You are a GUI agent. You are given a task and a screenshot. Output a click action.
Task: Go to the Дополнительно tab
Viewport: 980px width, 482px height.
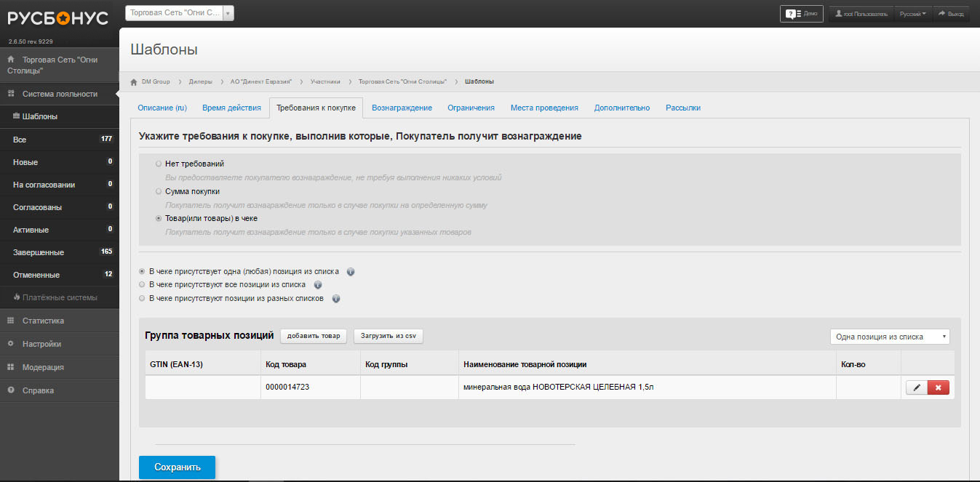coord(622,108)
